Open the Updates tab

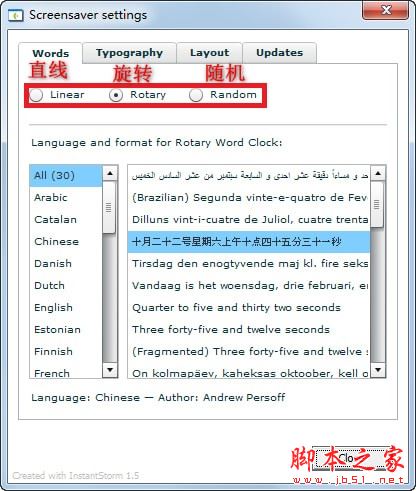tap(279, 53)
